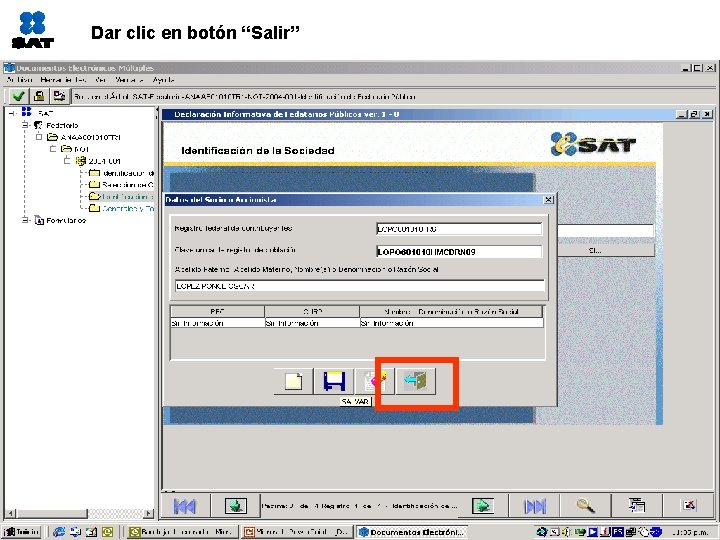The image size is (720, 540).
Task: Expand the Formularios tree branch
Action: click(x=25, y=220)
